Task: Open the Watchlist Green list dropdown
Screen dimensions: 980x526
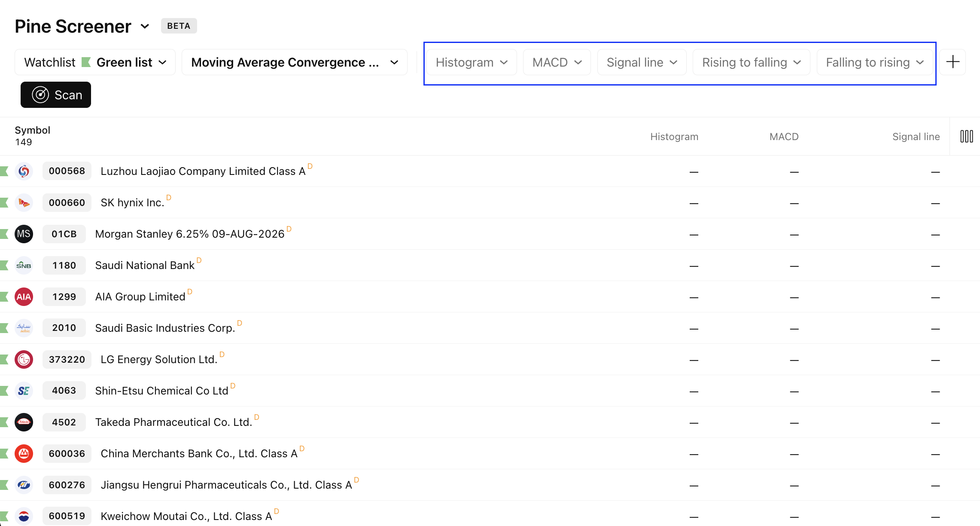Action: click(x=95, y=62)
